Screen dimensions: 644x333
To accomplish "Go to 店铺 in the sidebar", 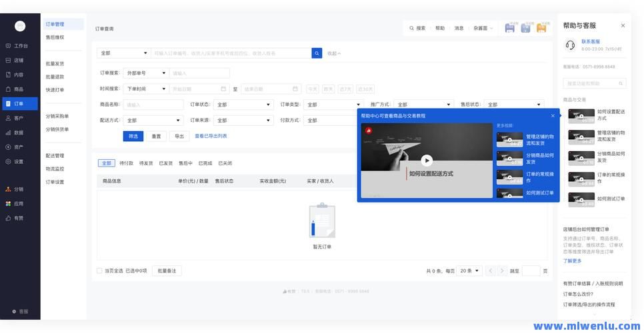I will point(18,60).
